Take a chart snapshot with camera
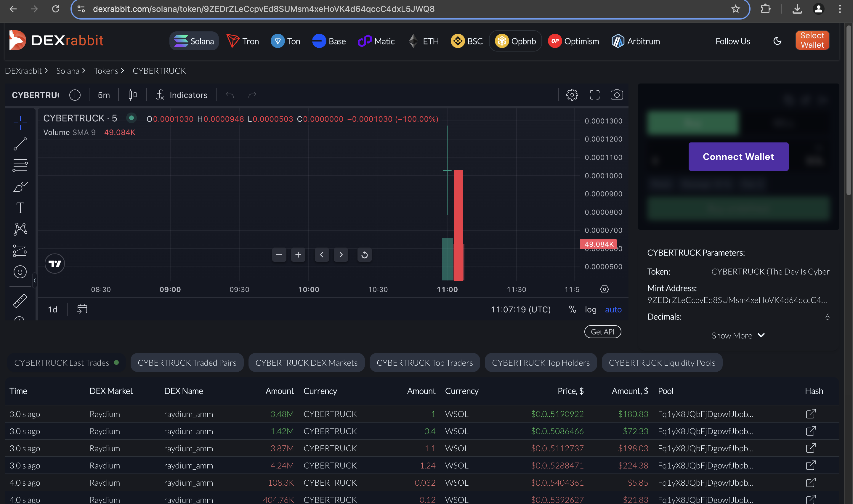 click(617, 95)
